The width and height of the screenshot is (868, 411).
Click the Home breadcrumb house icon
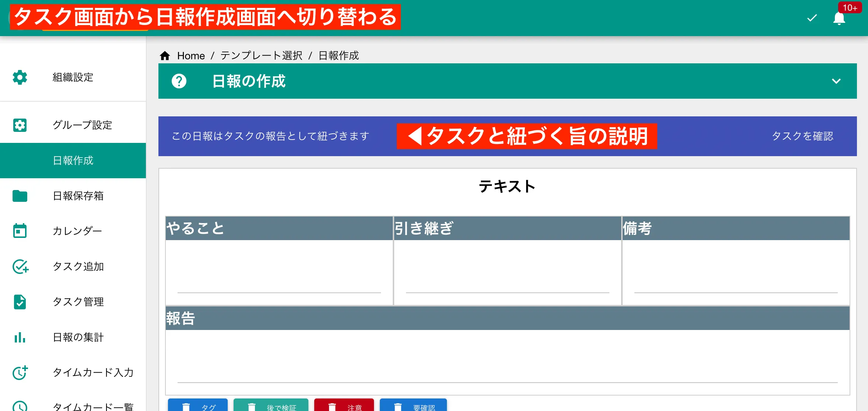click(x=165, y=55)
